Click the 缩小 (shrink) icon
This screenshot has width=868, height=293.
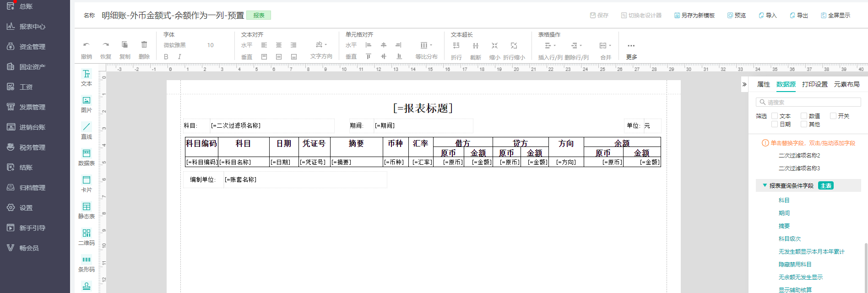pos(494,45)
